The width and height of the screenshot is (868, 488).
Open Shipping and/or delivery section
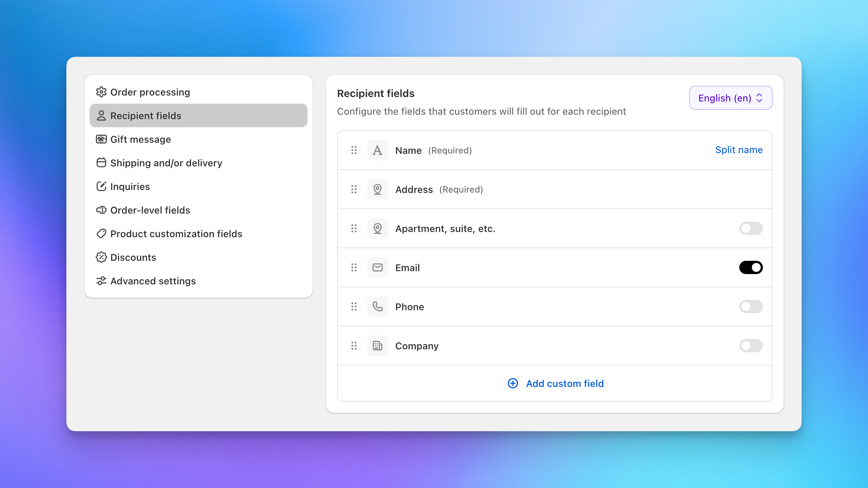point(198,163)
